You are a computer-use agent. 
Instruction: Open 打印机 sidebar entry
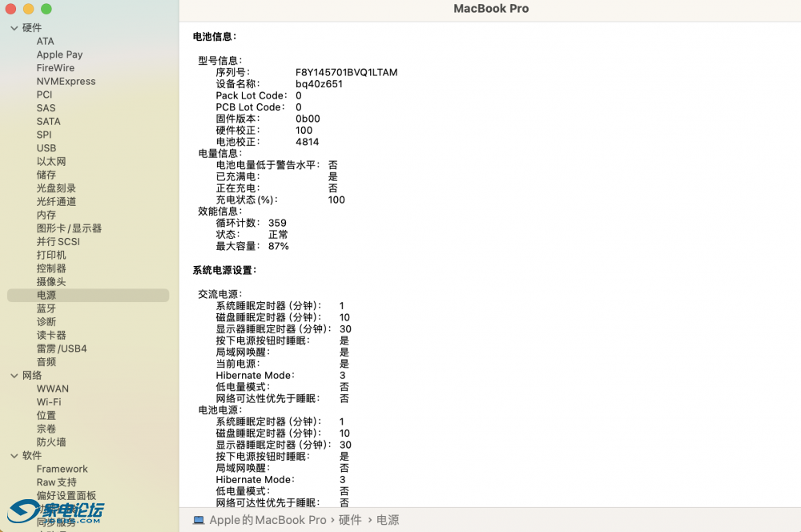51,255
